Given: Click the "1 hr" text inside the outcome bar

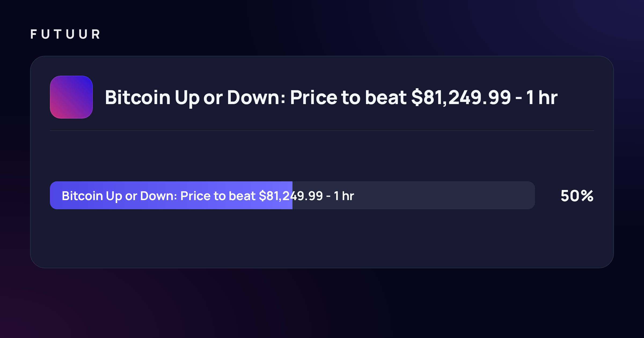Looking at the screenshot, I should point(344,196).
